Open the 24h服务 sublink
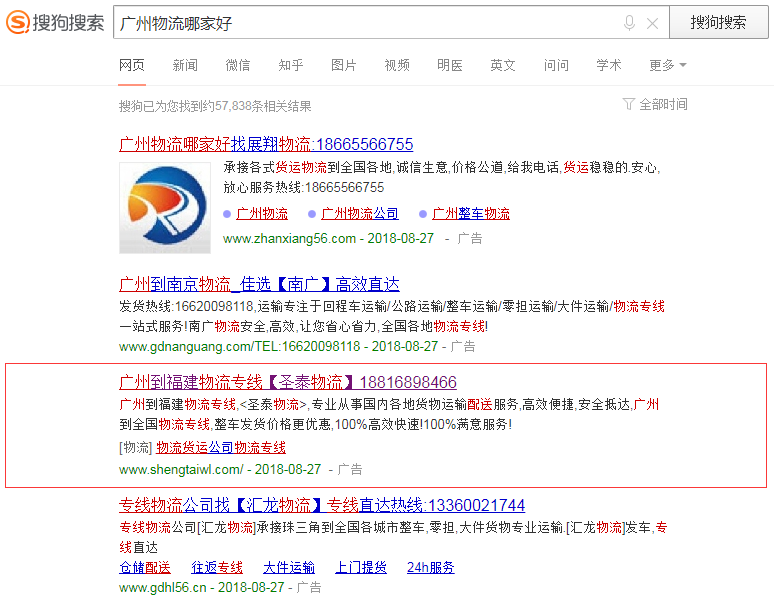Viewport: 774px width, 606px height. 430,568
